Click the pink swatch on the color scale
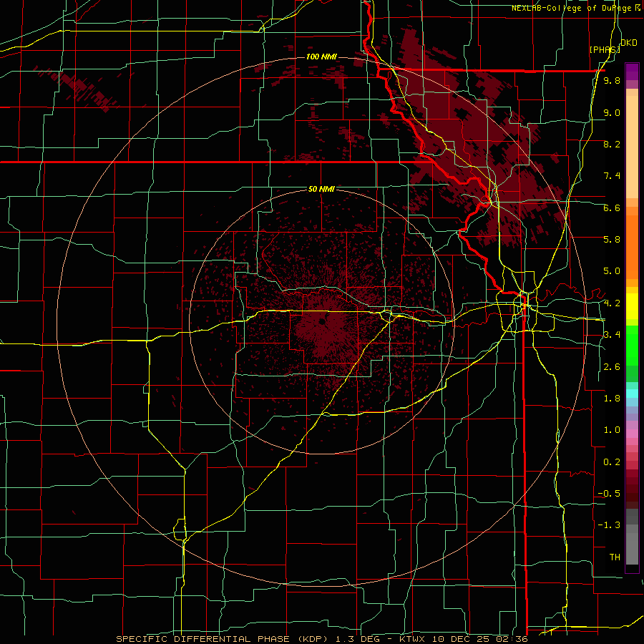This screenshot has height=644, width=644. click(x=632, y=434)
